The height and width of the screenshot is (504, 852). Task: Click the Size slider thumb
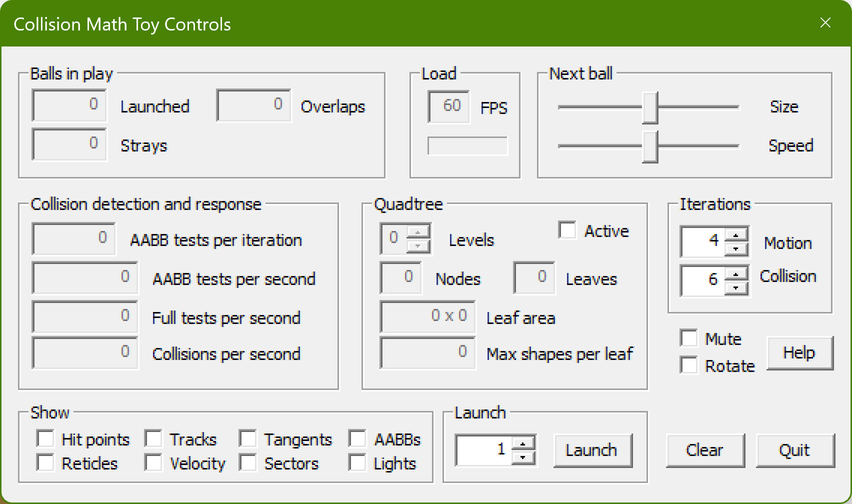(650, 107)
